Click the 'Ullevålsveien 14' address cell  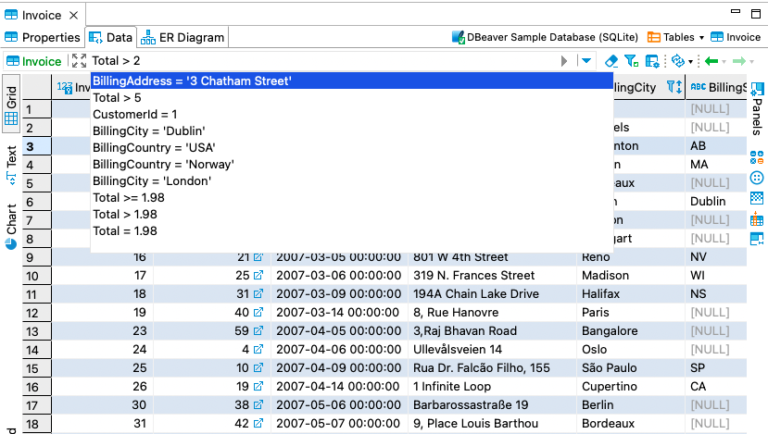point(492,349)
